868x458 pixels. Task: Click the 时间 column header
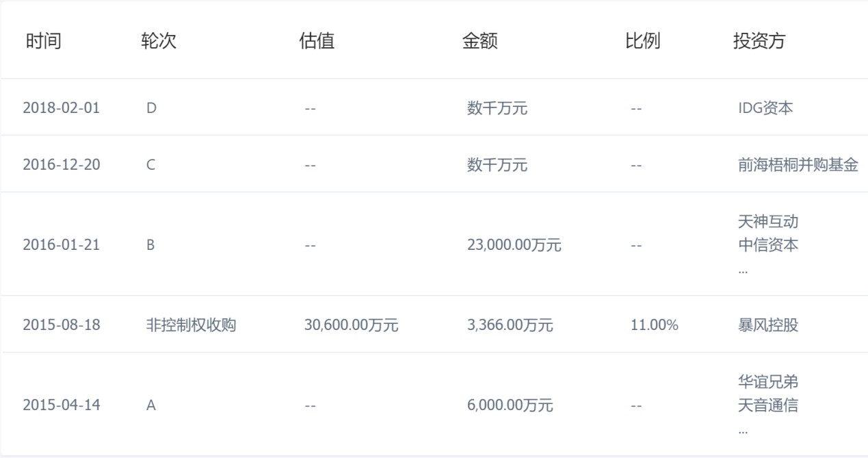44,41
